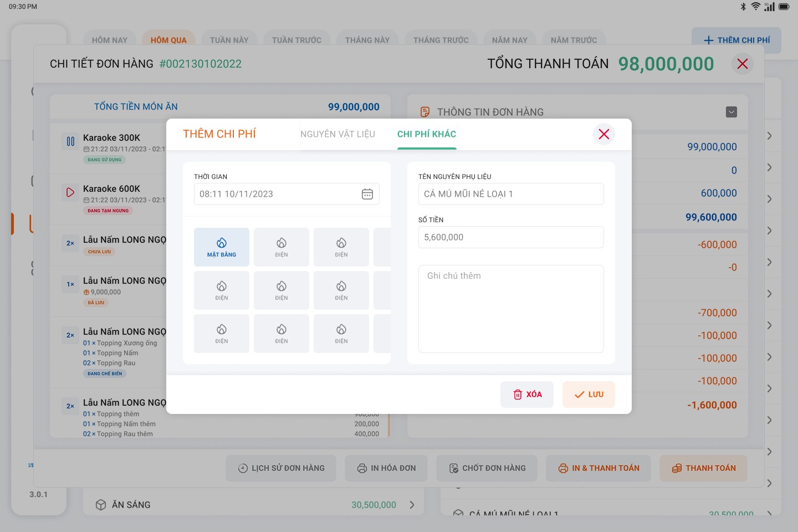This screenshot has height=532, width=798.
Task: Select the MẶT BẰNG expense tile
Action: 222,247
